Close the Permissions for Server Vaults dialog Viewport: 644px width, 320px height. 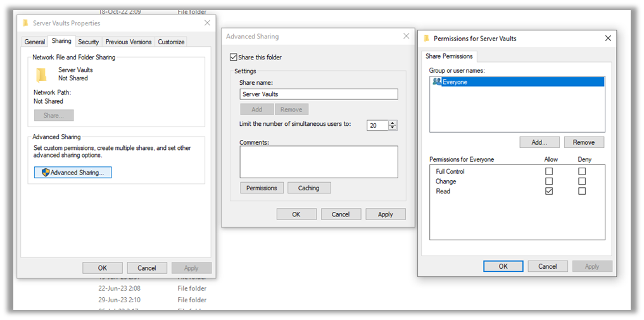click(x=608, y=39)
